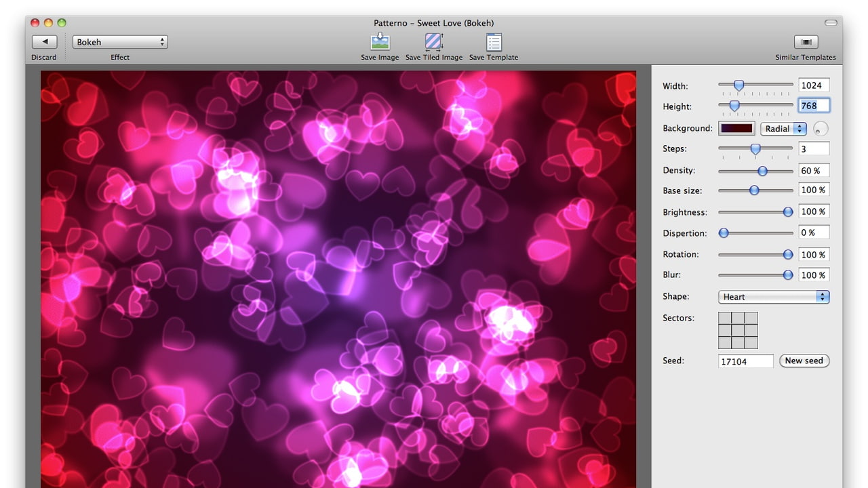Viewport: 868px width, 488px height.
Task: Click the Width slider handle
Action: (739, 85)
